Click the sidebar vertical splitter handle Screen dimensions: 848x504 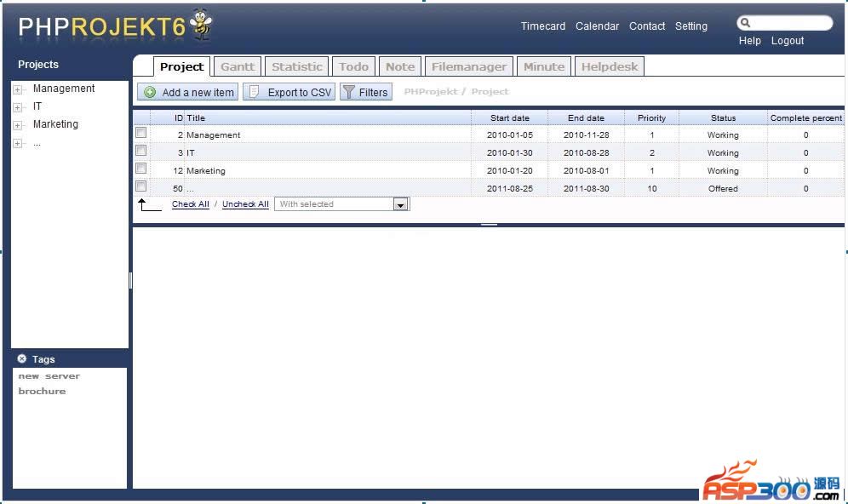[130, 281]
